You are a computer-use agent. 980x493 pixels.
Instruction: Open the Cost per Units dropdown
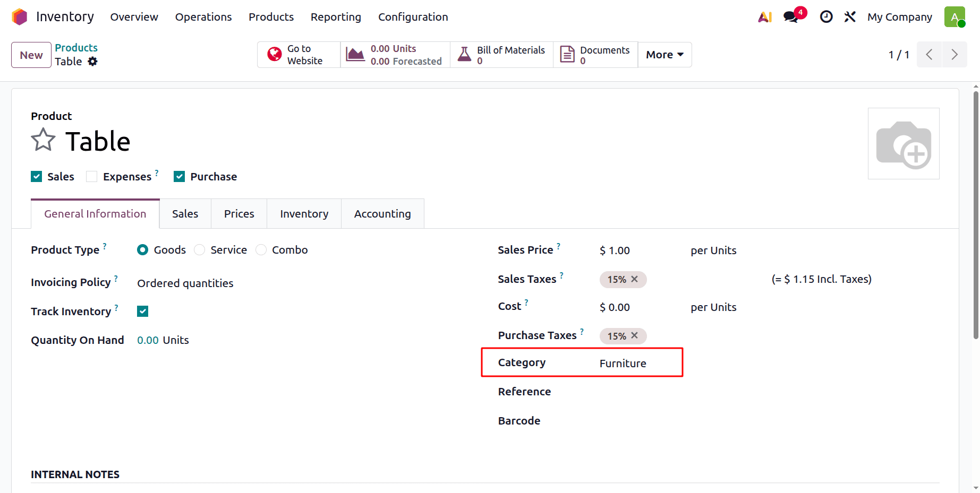coord(713,307)
